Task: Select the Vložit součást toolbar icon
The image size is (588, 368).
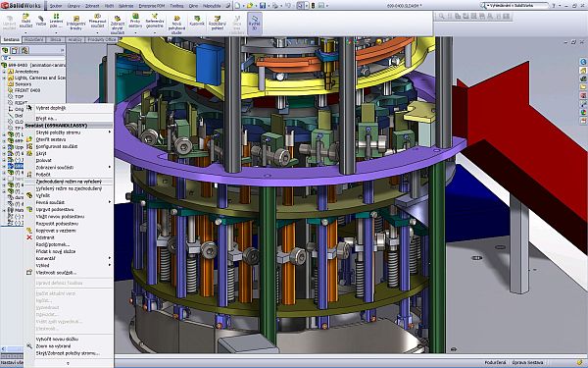Action: pos(25,21)
